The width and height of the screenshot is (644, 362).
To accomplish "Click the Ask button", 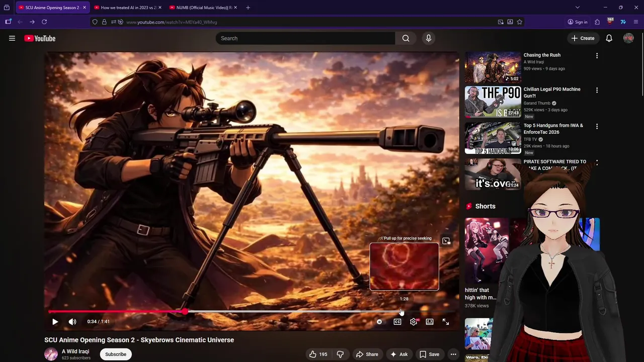I will tap(399, 354).
